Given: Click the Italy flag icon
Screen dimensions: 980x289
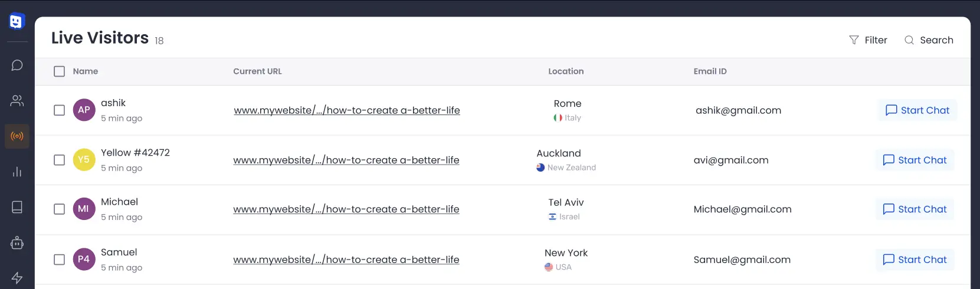Looking at the screenshot, I should (x=558, y=118).
